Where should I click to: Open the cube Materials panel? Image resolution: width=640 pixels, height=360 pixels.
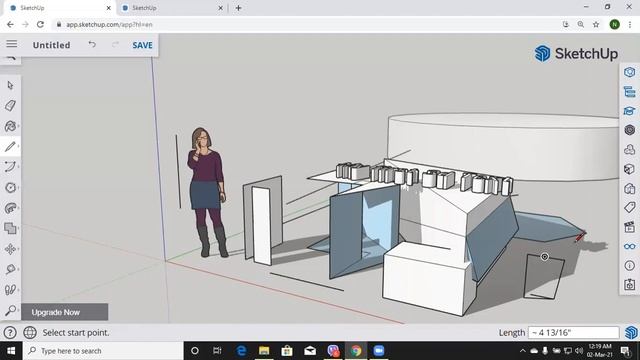click(x=629, y=169)
